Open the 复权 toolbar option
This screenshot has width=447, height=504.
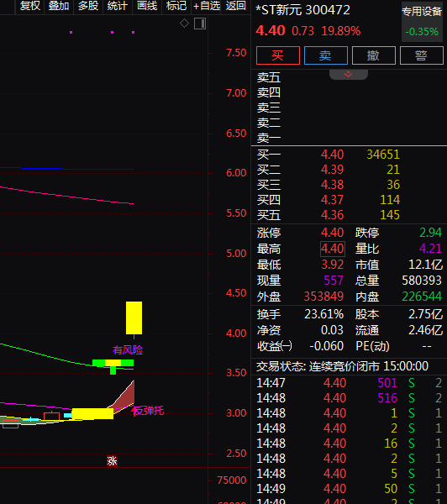click(x=30, y=6)
